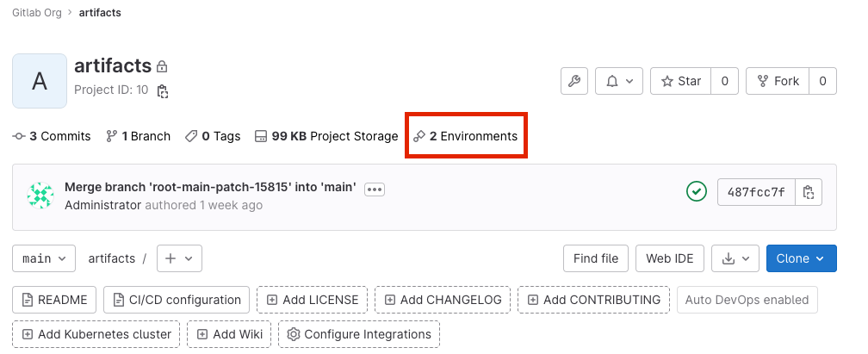868x354 pixels.
Task: Click the Find file button
Action: [596, 258]
